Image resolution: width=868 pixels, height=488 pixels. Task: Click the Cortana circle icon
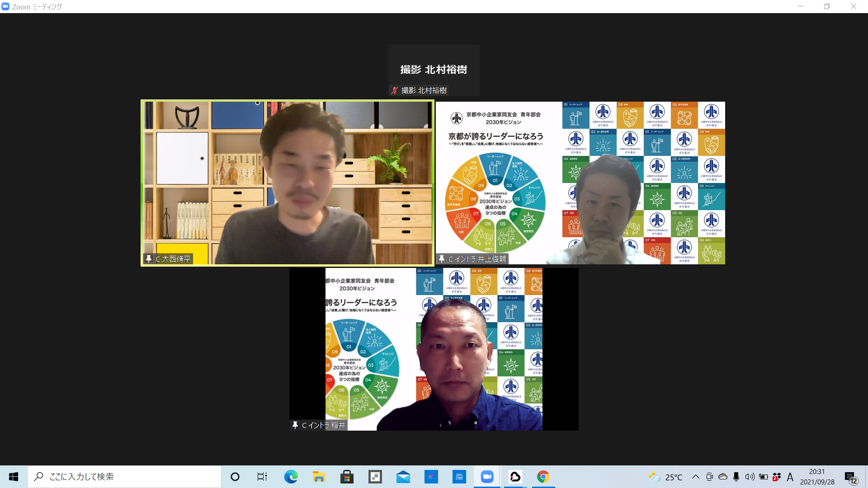point(235,477)
